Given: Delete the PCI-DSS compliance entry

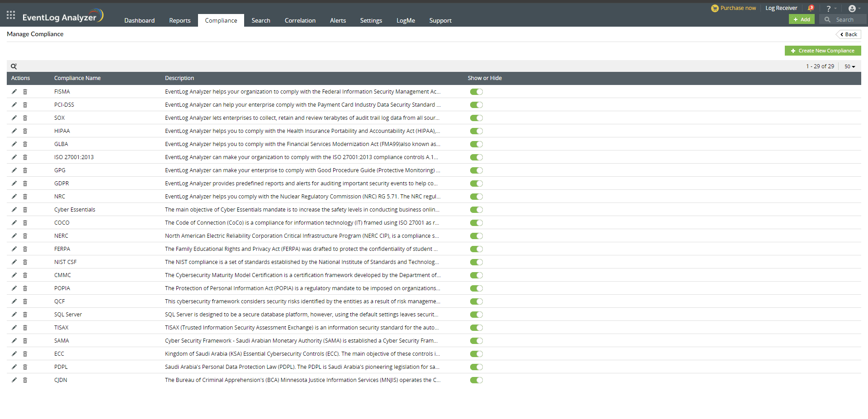Looking at the screenshot, I should pos(25,105).
